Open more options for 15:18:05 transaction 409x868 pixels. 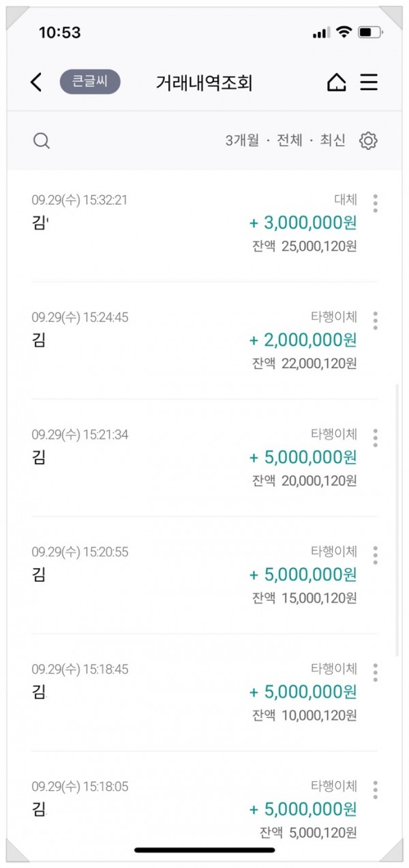click(376, 790)
